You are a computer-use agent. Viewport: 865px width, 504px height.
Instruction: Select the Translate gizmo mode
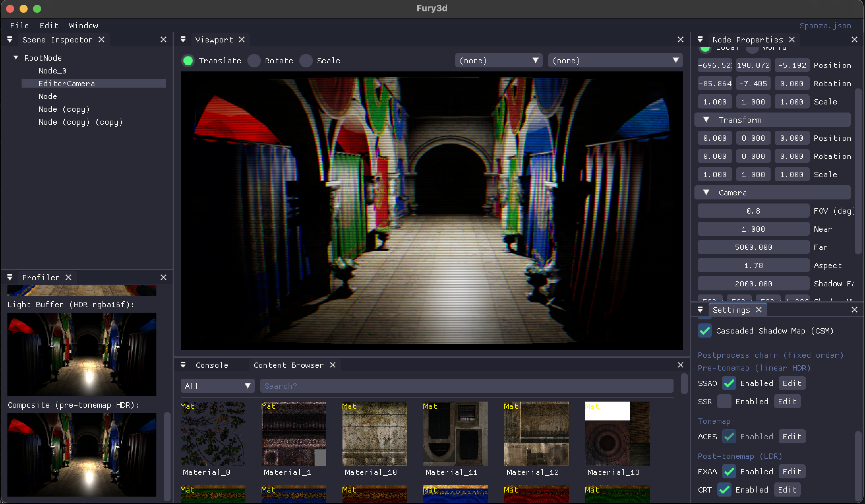pyautogui.click(x=188, y=61)
